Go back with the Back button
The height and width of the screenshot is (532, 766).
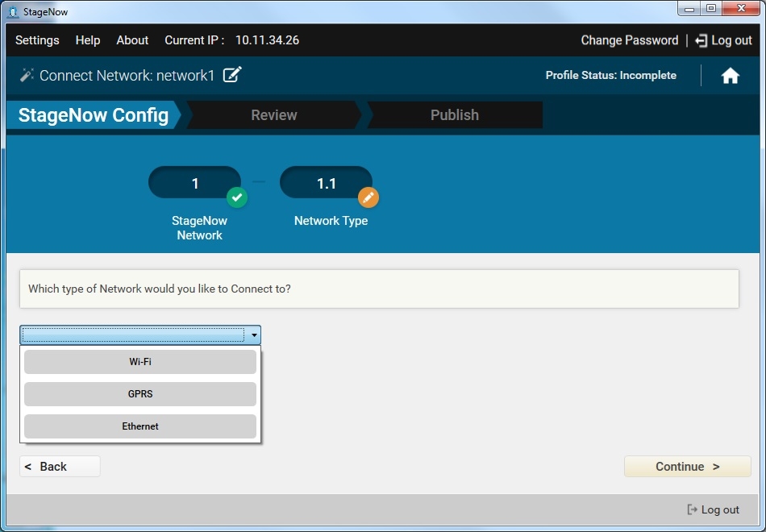click(60, 467)
